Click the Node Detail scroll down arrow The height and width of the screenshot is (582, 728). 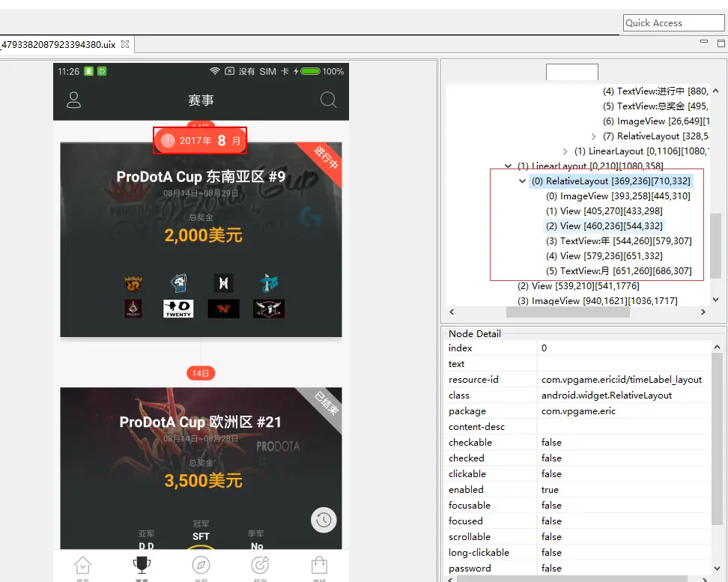click(x=717, y=568)
